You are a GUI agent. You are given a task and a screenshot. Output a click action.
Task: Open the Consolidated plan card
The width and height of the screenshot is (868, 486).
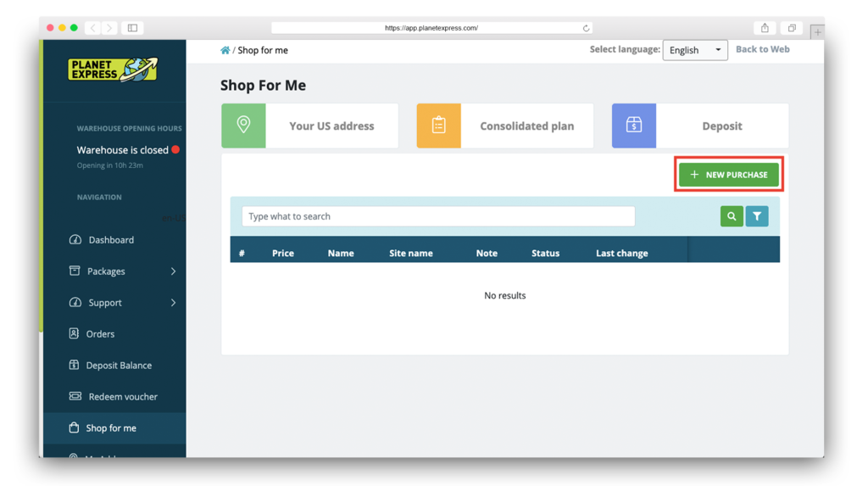505,126
